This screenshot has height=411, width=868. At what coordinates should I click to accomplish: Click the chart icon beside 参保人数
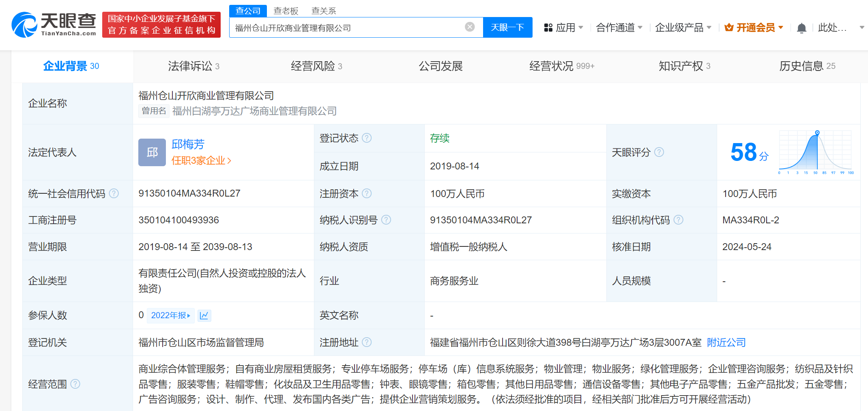point(204,315)
